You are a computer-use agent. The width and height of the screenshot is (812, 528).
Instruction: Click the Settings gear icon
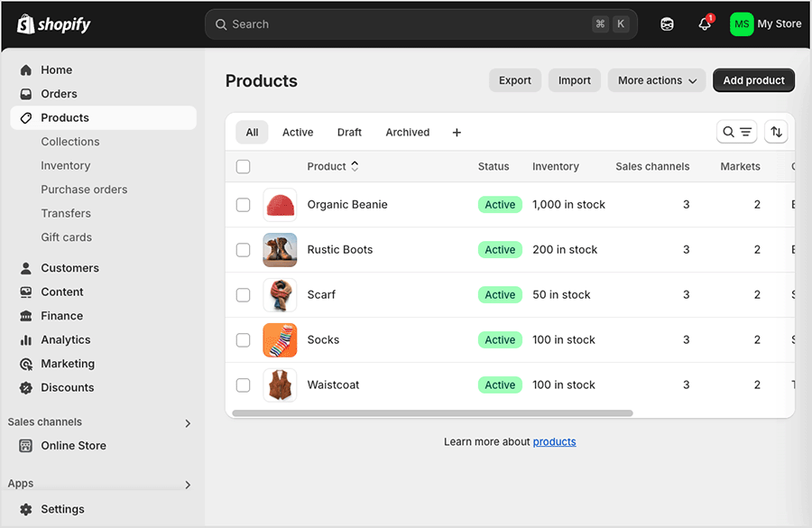tap(26, 509)
